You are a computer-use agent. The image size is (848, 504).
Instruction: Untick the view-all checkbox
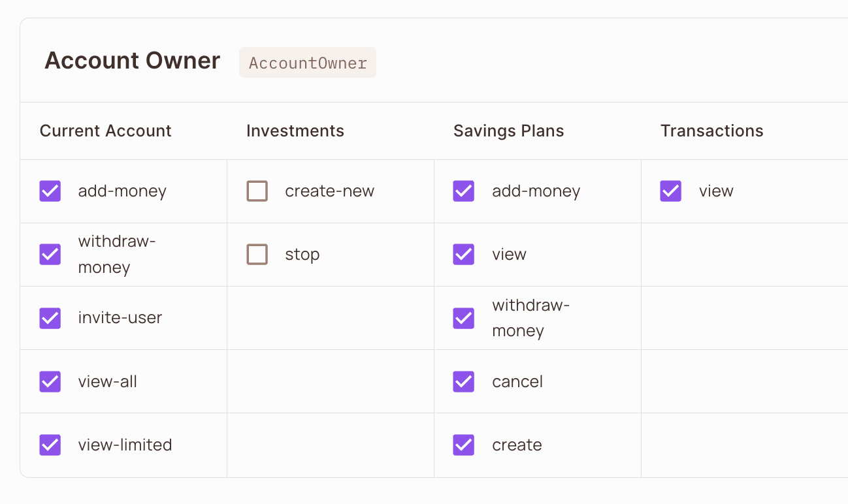click(x=50, y=381)
